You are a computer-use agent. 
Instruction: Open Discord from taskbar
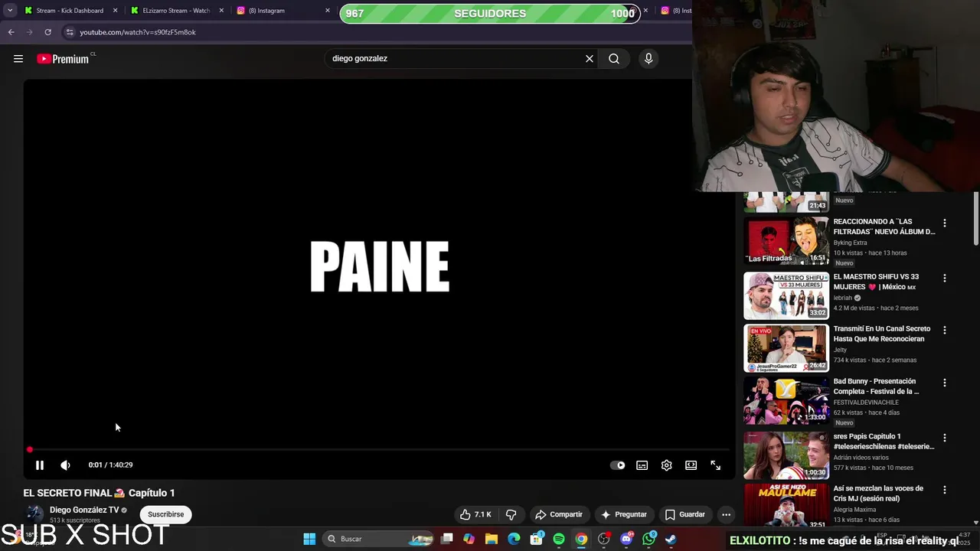[626, 539]
